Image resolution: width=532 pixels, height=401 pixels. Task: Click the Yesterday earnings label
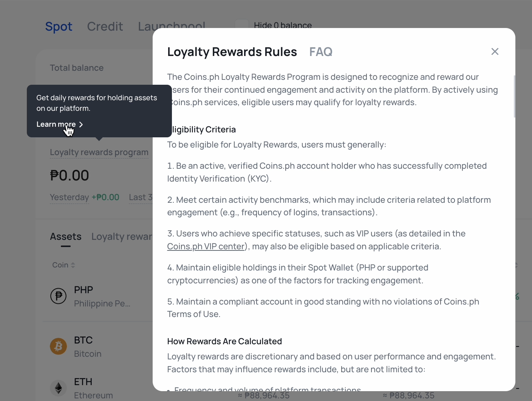point(70,197)
